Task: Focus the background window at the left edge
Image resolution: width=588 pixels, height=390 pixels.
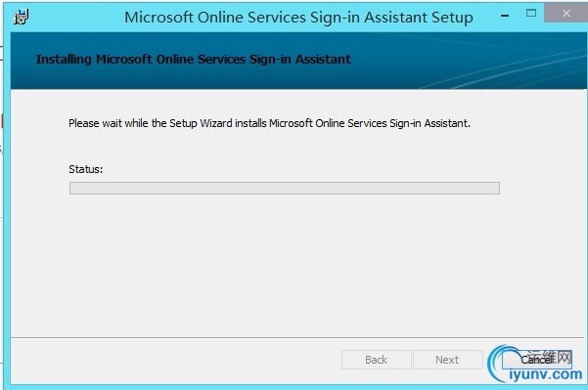Action: 2,188
